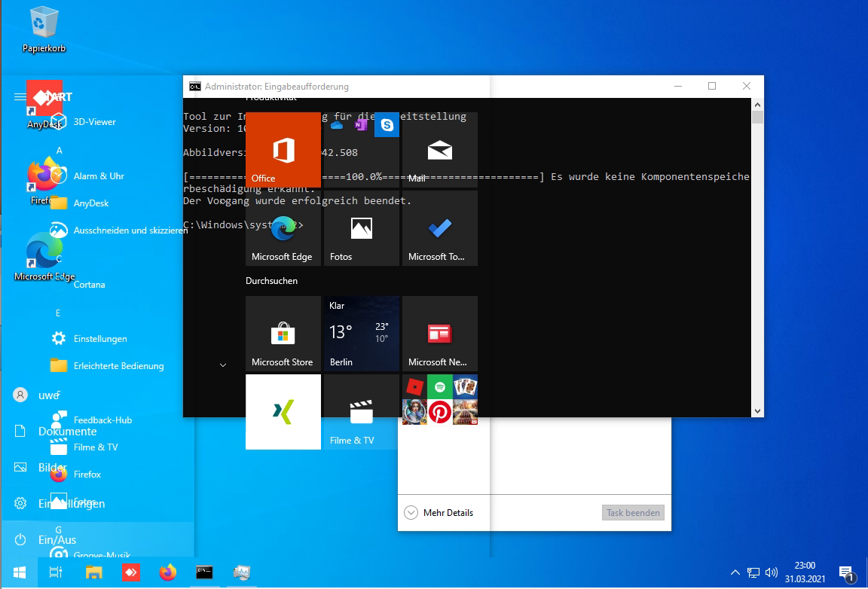Open the network tray icon
This screenshot has width=868, height=589.
[x=753, y=572]
